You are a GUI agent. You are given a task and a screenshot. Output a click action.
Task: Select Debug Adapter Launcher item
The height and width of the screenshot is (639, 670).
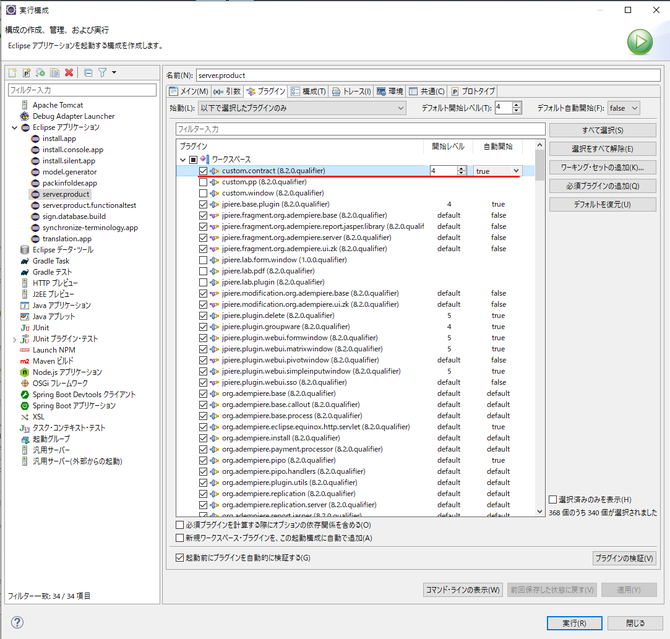73,116
